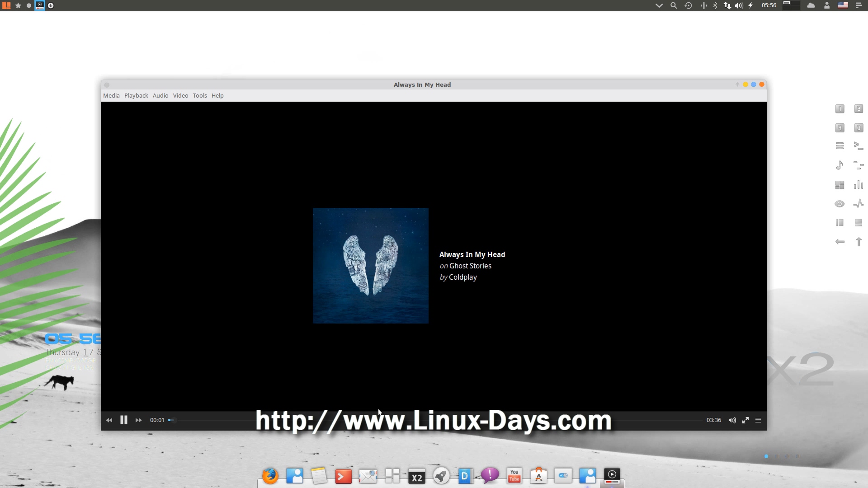Open search from the top panel
868x488 pixels.
674,5
